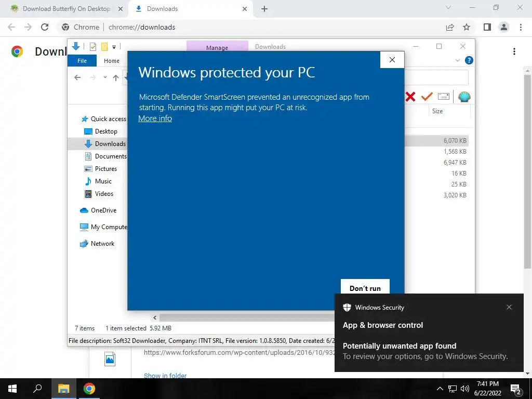Click the rename card icon in toolbar
Image resolution: width=532 pixels, height=399 pixels.
click(x=444, y=97)
